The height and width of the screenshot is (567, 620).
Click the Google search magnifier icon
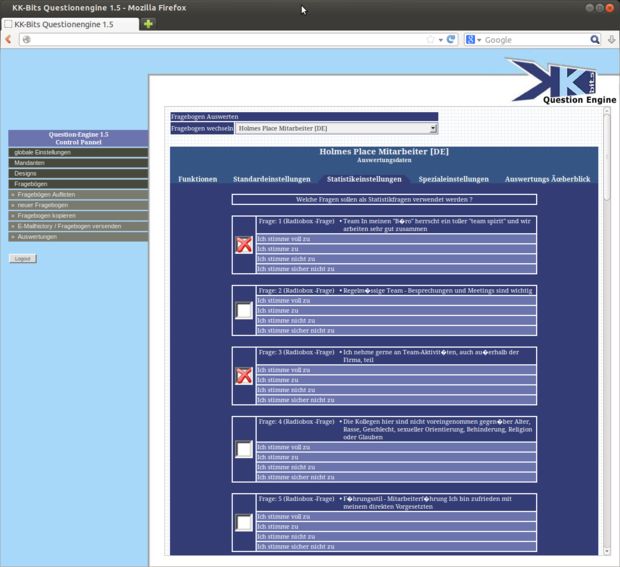click(x=595, y=40)
